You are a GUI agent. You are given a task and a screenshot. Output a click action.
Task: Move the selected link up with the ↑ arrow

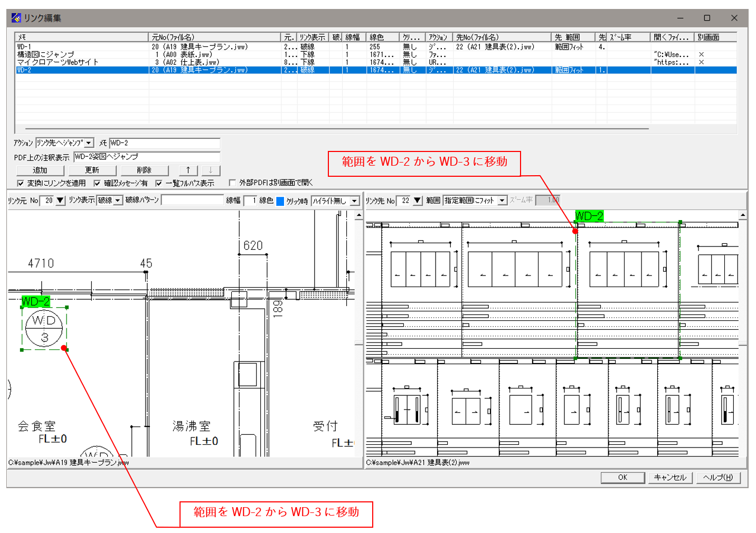point(188,170)
